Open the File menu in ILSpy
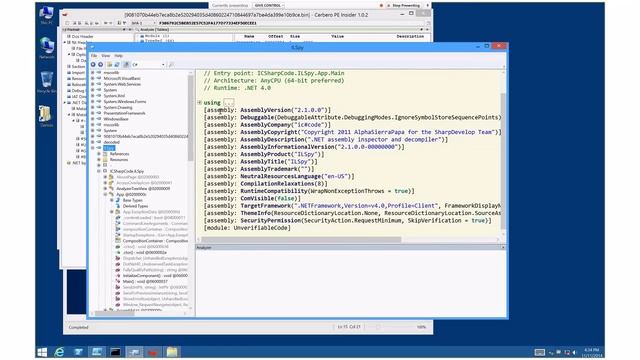Screen dimensions: 640x360 [94, 56]
